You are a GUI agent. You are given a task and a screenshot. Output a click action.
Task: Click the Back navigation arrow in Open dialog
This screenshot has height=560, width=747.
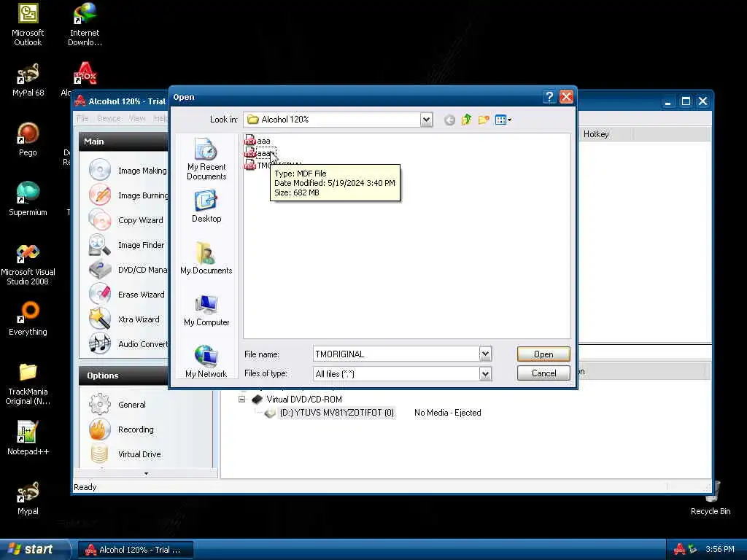[449, 120]
